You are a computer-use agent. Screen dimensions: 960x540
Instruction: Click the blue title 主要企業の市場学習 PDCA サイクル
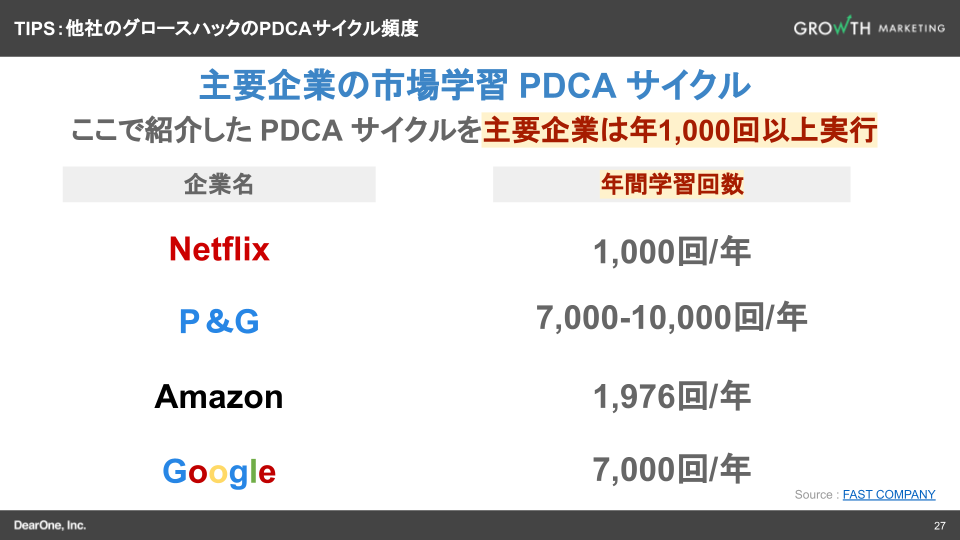[475, 85]
